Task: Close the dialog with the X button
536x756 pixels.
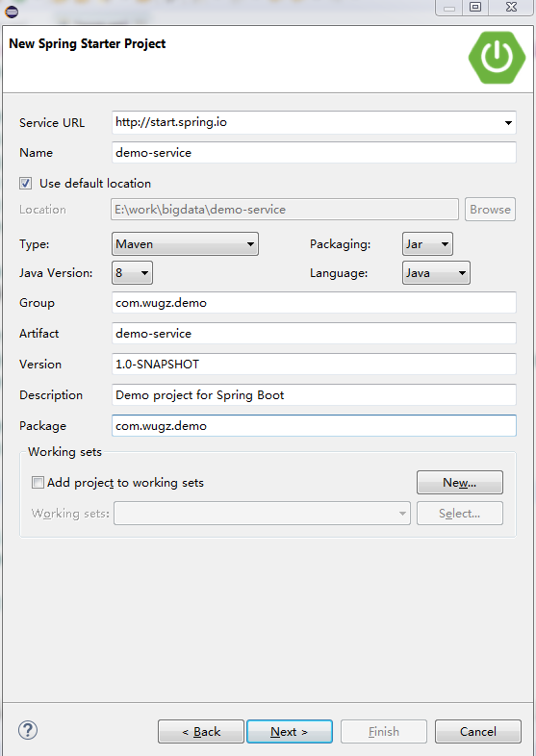Action: click(511, 7)
